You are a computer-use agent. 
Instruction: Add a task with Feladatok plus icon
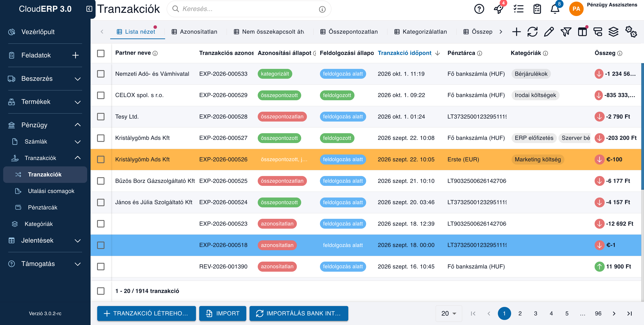(x=75, y=55)
